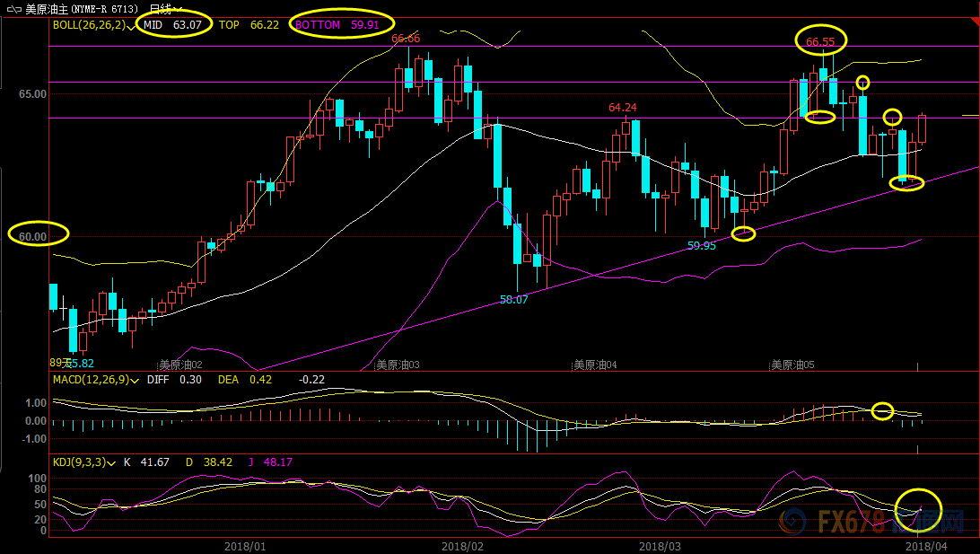Click the 59.95 low price label
Image resolution: width=980 pixels, height=554 pixels.
[x=702, y=245]
